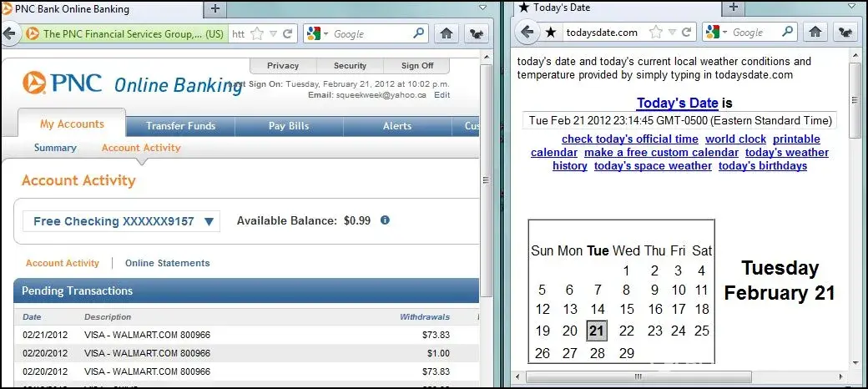Open the today's space weather link

653,165
